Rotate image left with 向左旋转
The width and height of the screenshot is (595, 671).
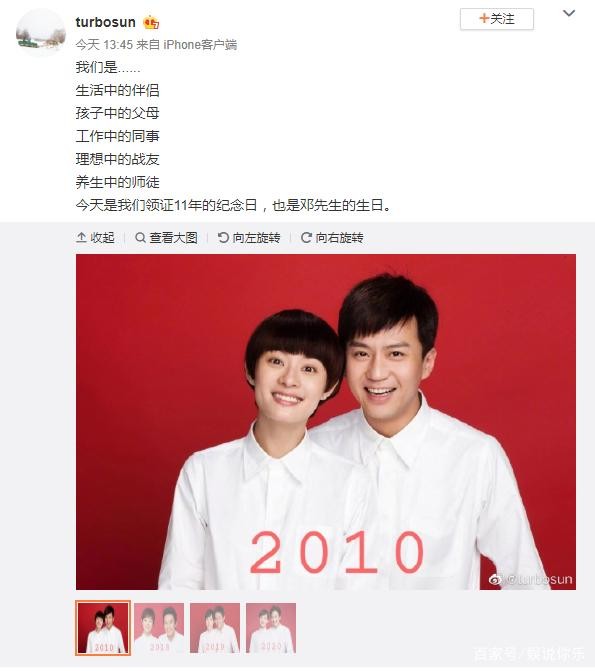coord(256,237)
